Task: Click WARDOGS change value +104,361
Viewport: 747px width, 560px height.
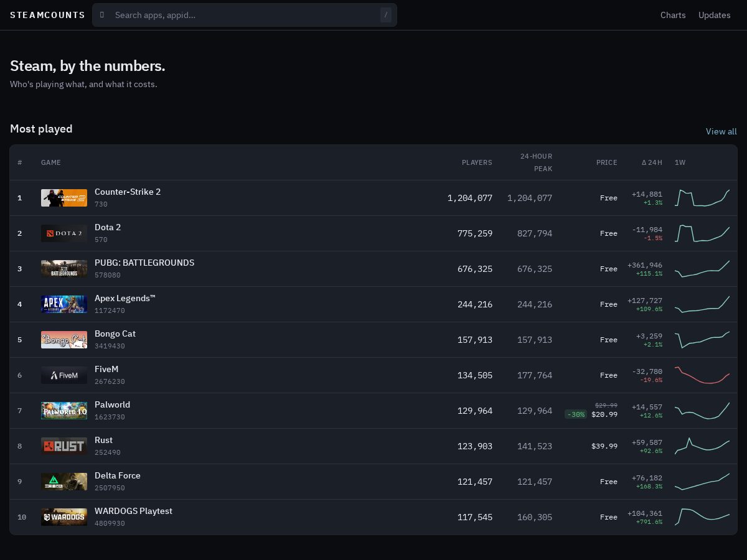Action: [645, 513]
